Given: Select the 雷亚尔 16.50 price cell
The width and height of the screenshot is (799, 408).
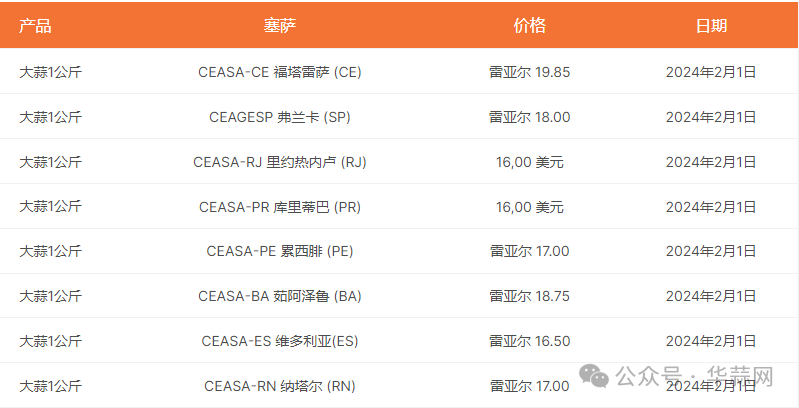Looking at the screenshot, I should pos(529,341).
